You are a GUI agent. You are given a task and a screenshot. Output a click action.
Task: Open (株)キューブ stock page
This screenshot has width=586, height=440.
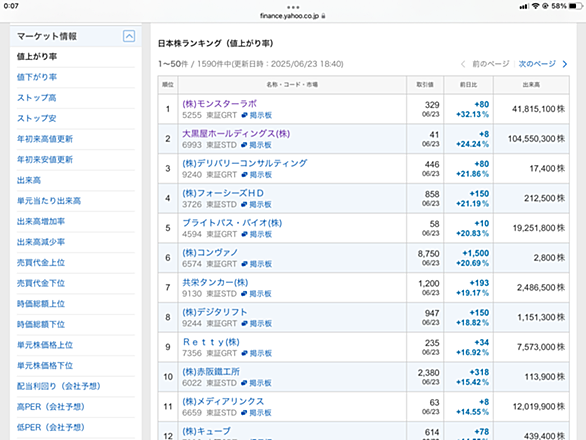click(206, 431)
